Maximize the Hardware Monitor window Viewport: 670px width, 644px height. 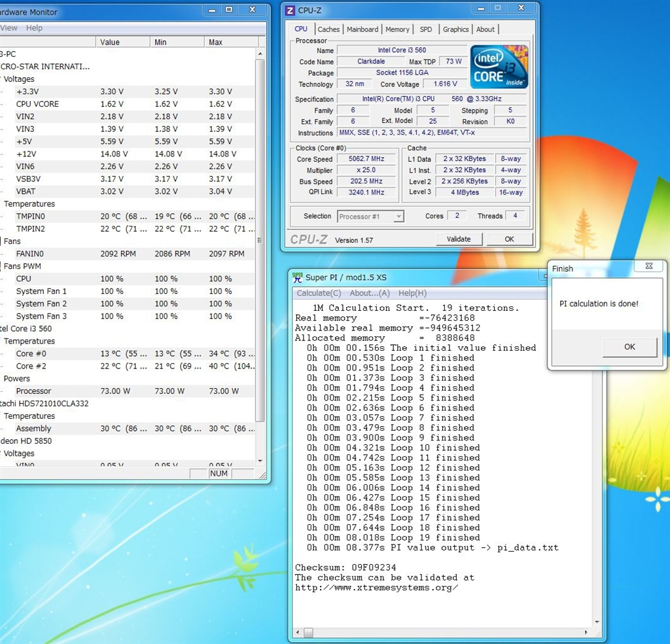(x=228, y=10)
